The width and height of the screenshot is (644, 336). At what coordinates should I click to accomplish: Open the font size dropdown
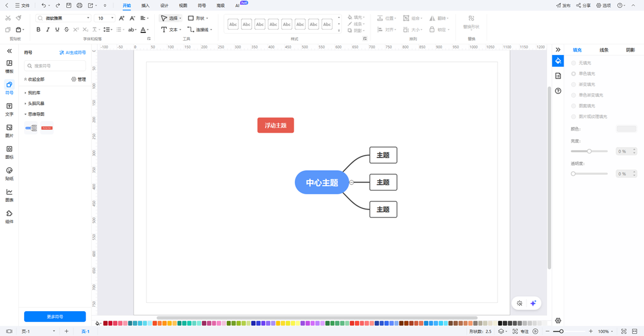click(x=112, y=18)
